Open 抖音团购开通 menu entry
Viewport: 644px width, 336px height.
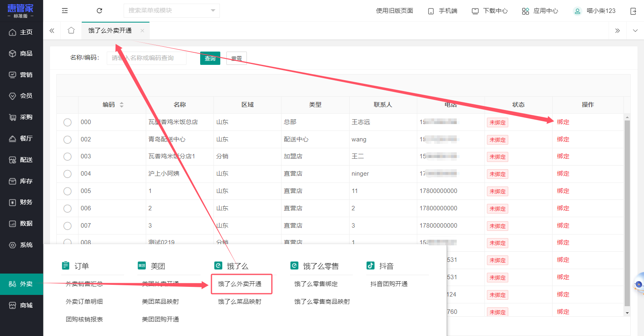tap(389, 284)
